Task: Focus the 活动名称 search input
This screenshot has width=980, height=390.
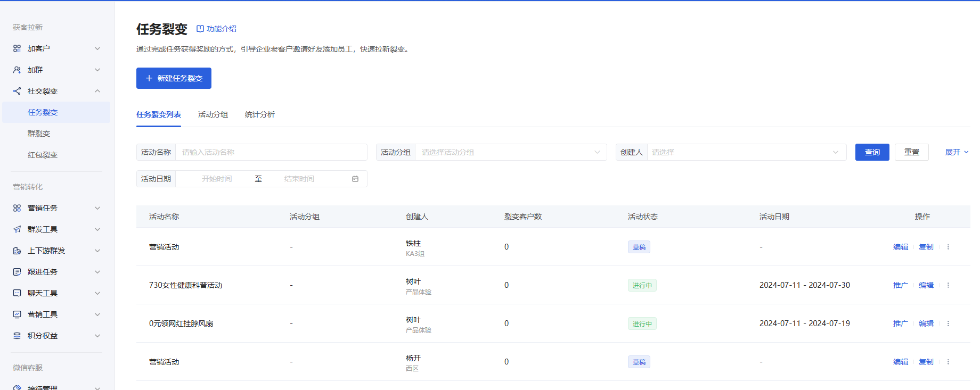Action: [271, 152]
